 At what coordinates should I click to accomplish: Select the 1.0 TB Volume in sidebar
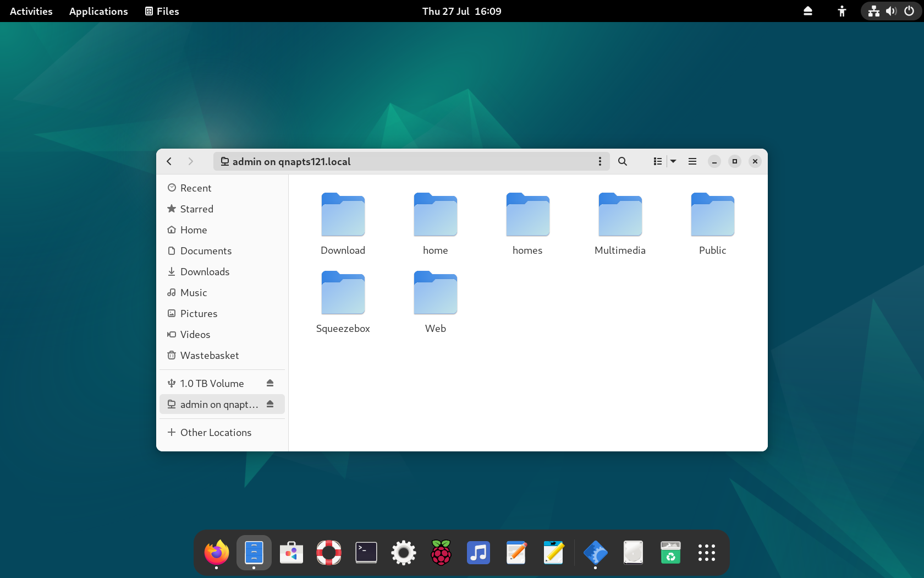click(x=222, y=384)
